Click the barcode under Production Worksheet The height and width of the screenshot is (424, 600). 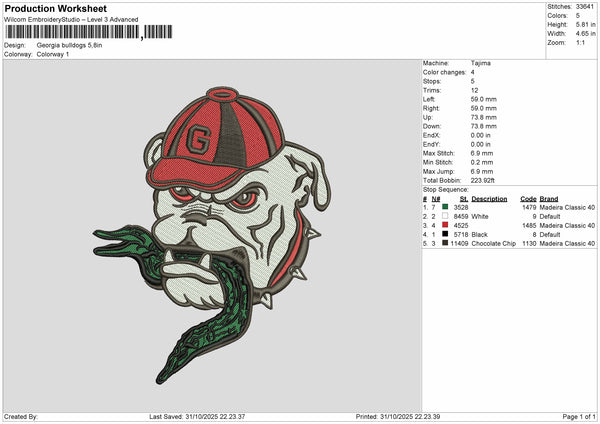pos(89,32)
